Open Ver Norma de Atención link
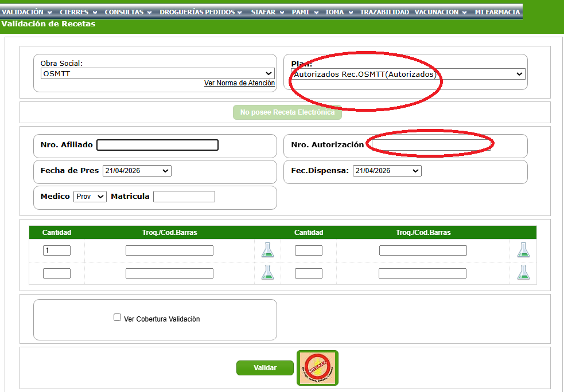Screen dimensions: 564x392 point(239,83)
